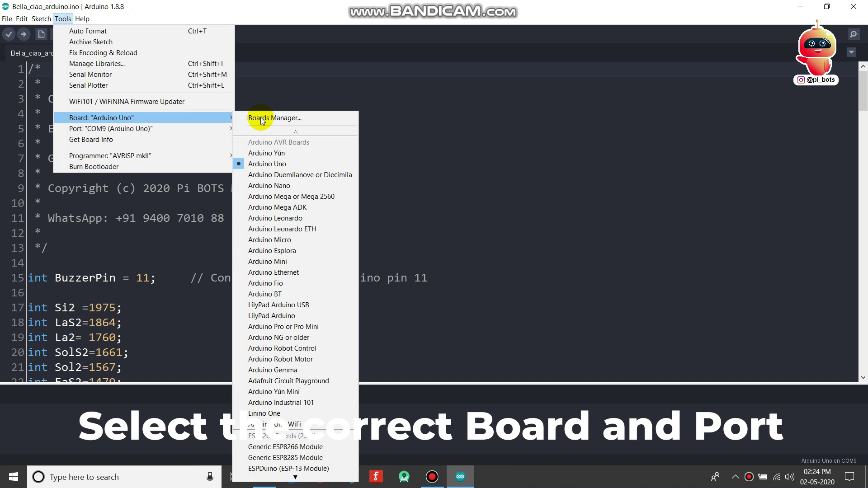This screenshot has height=488, width=868.
Task: Choose Arduino Gemma board
Action: [295, 370]
